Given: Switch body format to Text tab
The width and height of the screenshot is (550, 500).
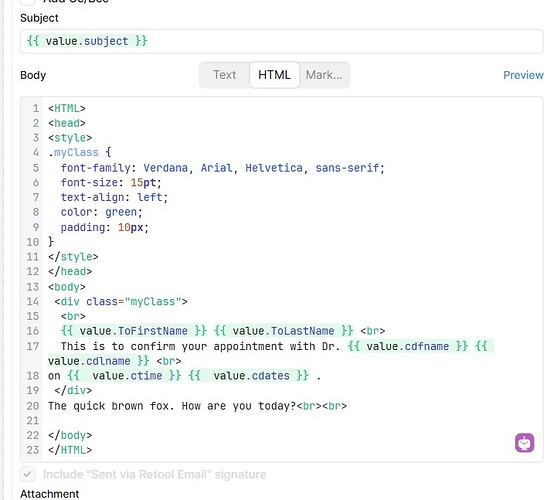Looking at the screenshot, I should click(224, 75).
